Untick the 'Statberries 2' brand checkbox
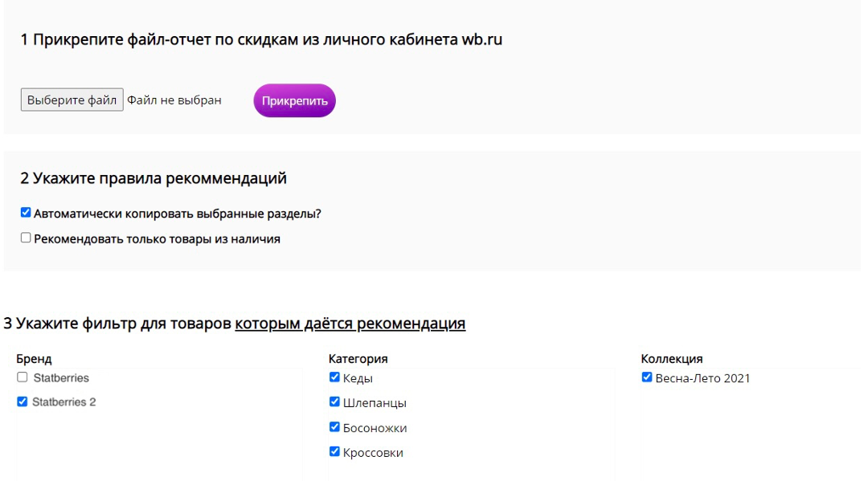The image size is (868, 481). point(23,402)
